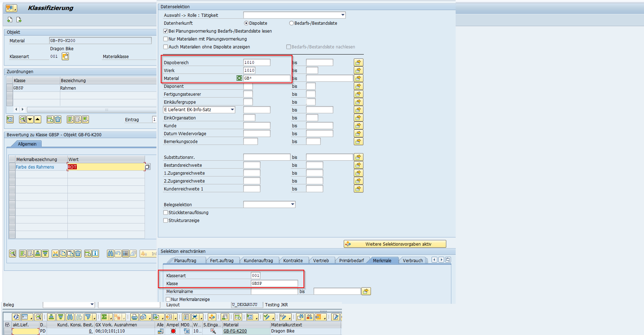The height and width of the screenshot is (335, 644).
Task: Open the GB-FG-K200 material link in list
Action: [235, 331]
